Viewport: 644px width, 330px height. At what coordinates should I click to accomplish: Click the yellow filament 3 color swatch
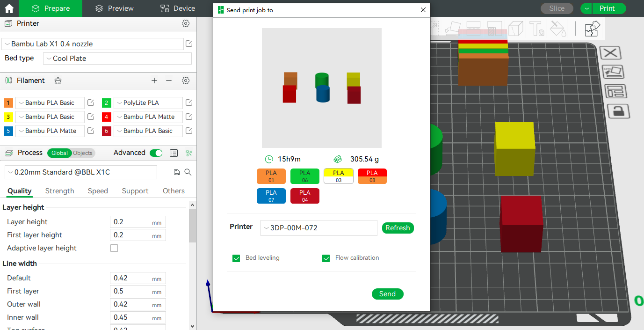click(8, 117)
